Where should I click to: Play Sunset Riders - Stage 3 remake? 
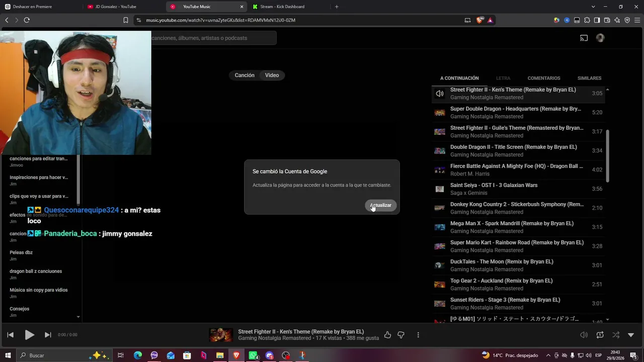(x=518, y=304)
